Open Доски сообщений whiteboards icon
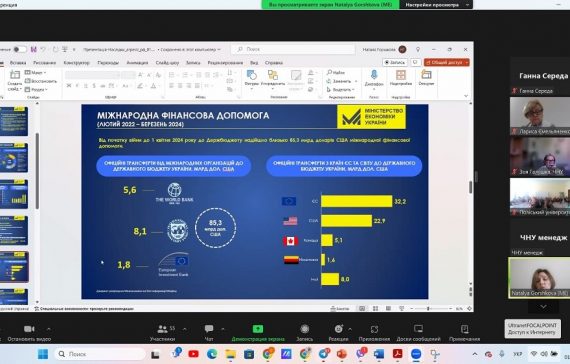This screenshot has height=364, width=570. point(418,329)
